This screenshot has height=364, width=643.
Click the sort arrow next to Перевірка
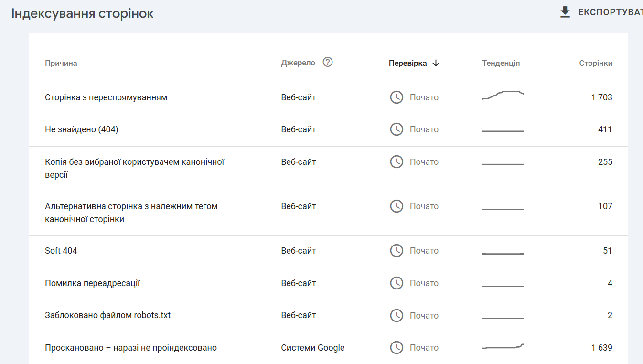(x=436, y=63)
